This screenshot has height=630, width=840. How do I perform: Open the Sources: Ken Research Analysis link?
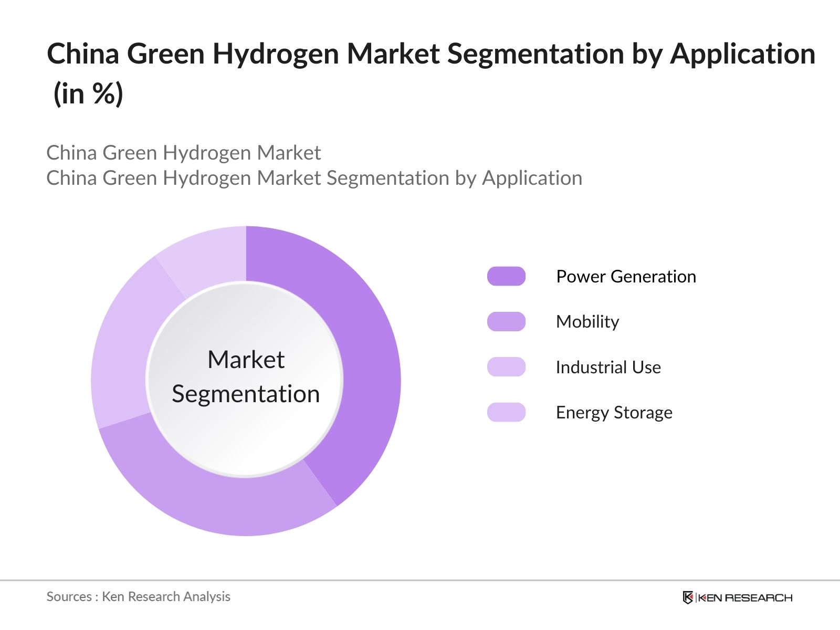point(139,597)
